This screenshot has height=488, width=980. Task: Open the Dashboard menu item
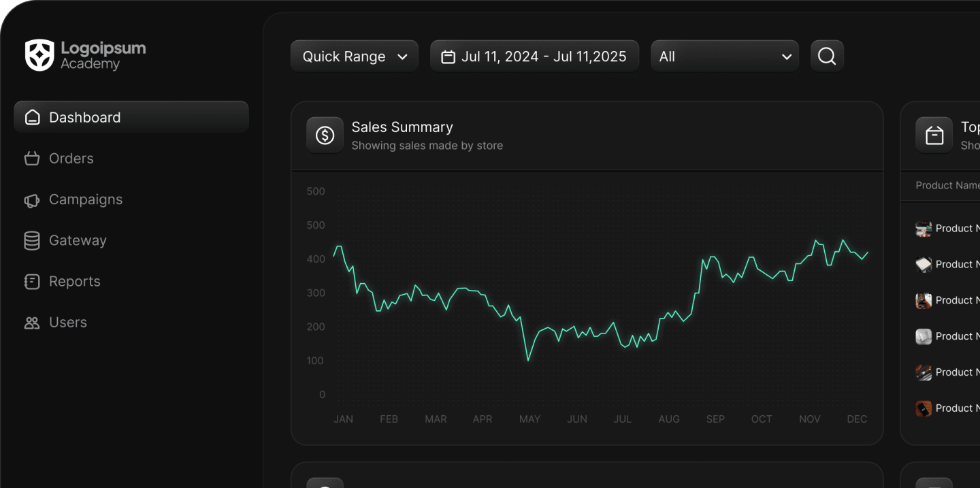[131, 117]
